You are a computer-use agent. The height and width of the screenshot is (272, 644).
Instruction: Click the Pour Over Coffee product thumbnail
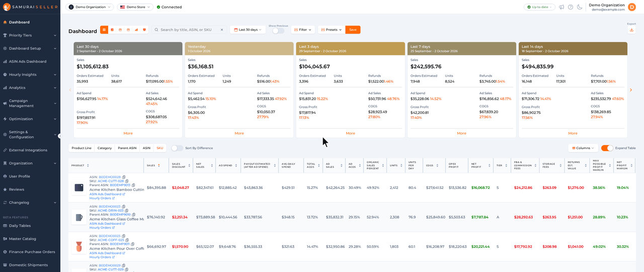coord(79,247)
